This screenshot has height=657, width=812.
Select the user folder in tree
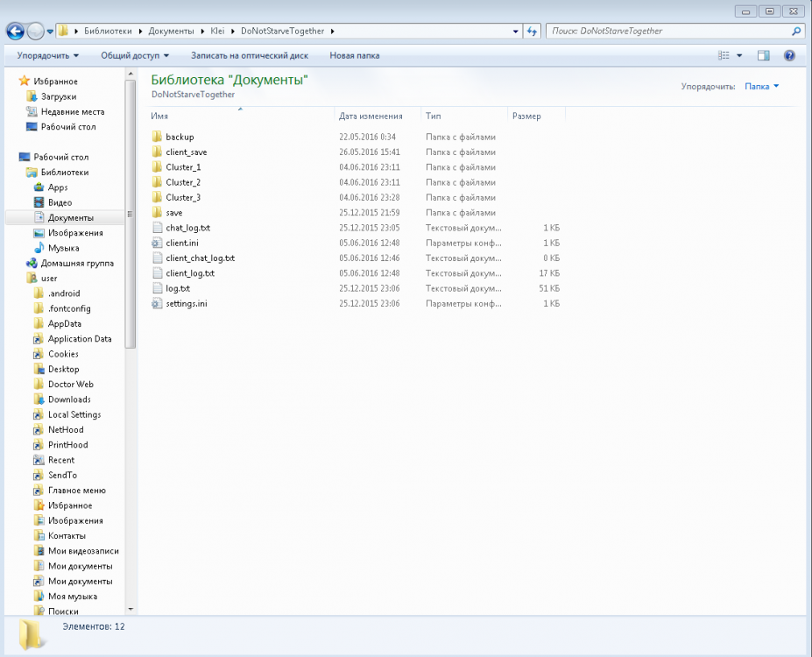click(x=41, y=278)
